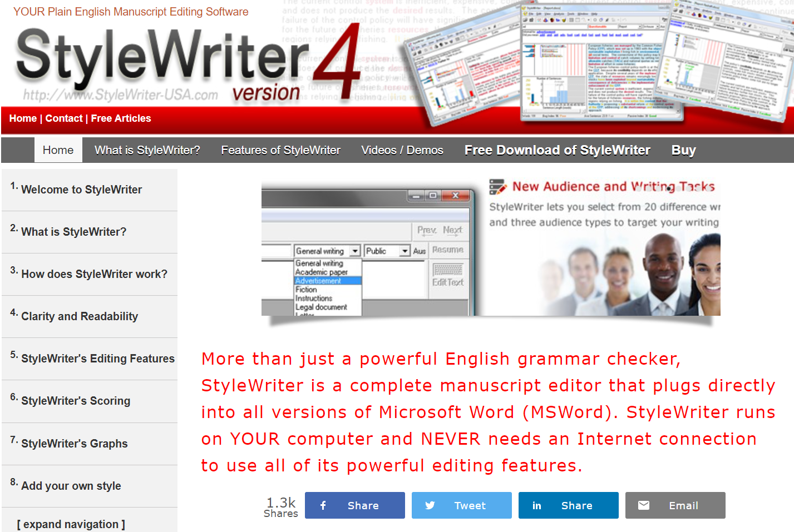Expand navigation with [ expand navigation ]

tap(71, 524)
